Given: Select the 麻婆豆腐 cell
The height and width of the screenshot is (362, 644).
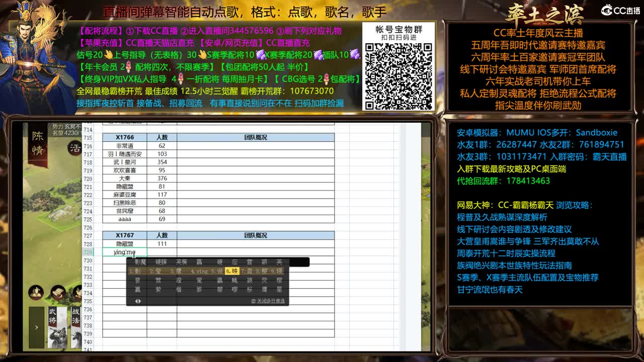Looking at the screenshot, I should point(125,195).
